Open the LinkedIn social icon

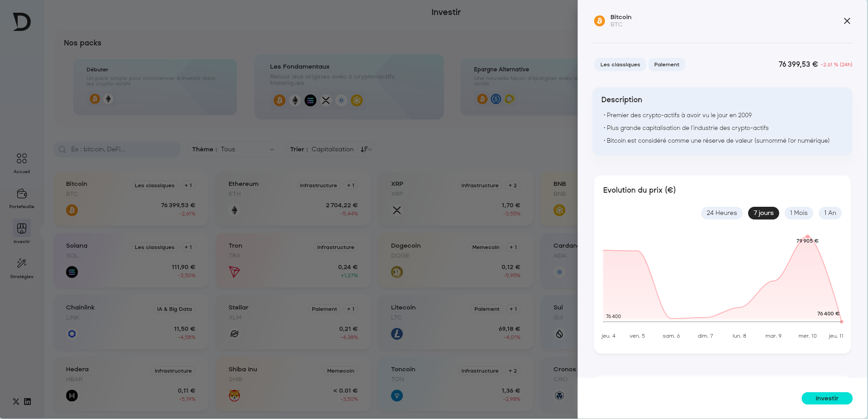(28, 402)
